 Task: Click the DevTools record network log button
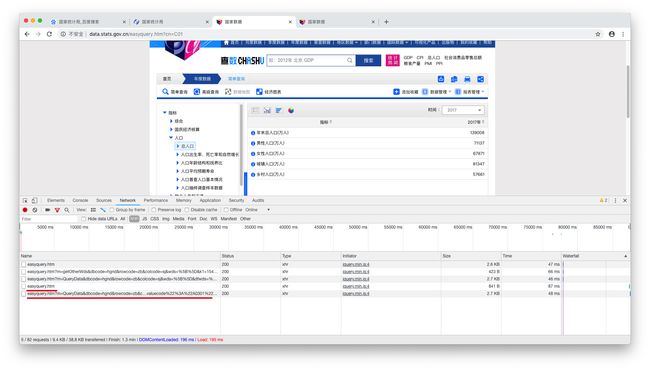[x=25, y=210]
